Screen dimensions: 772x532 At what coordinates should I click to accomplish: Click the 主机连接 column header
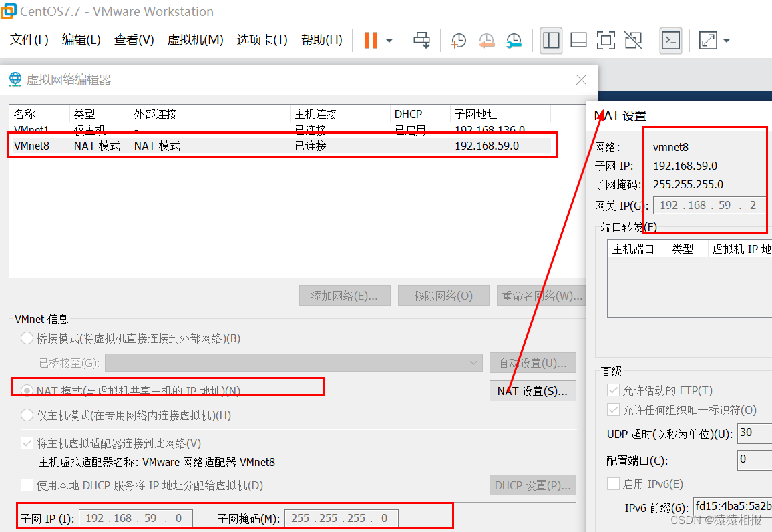point(340,114)
